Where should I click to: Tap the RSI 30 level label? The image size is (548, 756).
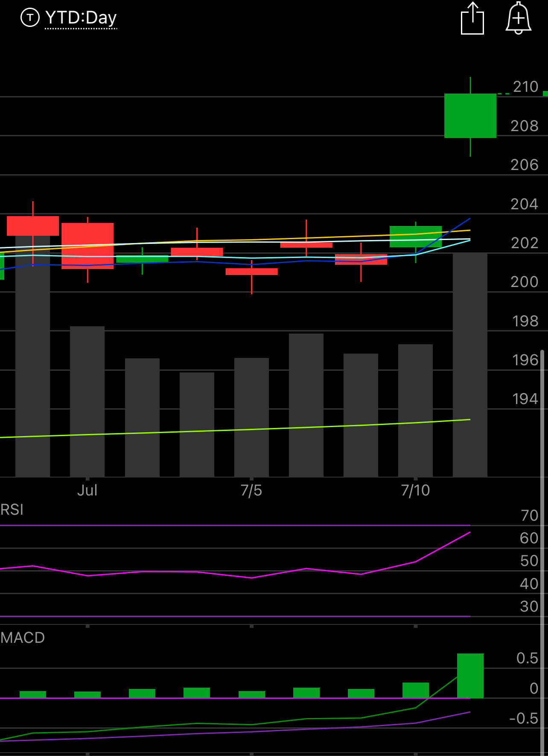pos(529,607)
